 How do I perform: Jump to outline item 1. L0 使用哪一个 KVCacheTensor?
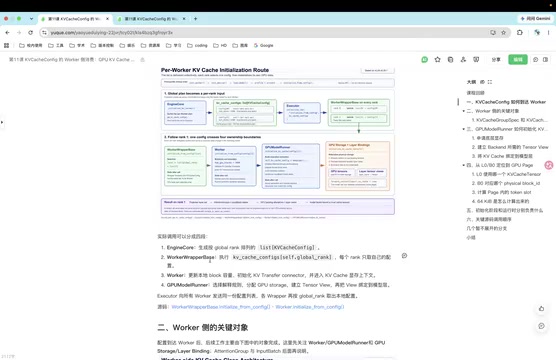tap(506, 174)
